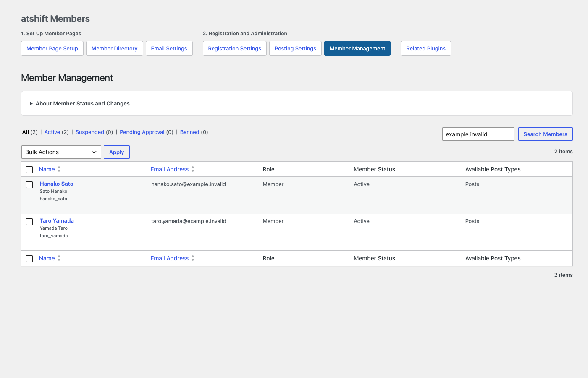Click sort arrows beside footer Name
The height and width of the screenshot is (378, 588).
pyautogui.click(x=59, y=258)
